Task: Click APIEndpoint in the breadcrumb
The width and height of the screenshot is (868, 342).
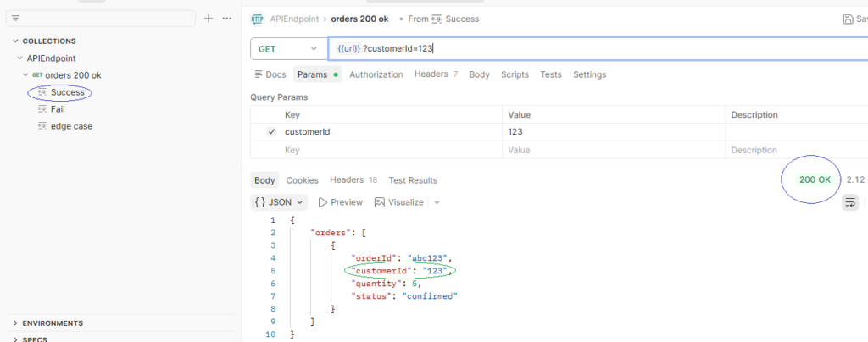Action: click(x=294, y=19)
